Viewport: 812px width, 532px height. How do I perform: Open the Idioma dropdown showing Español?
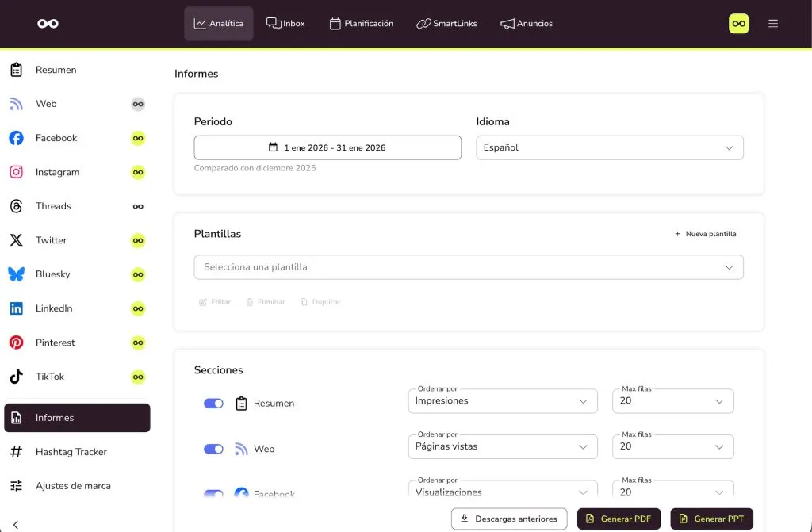609,147
